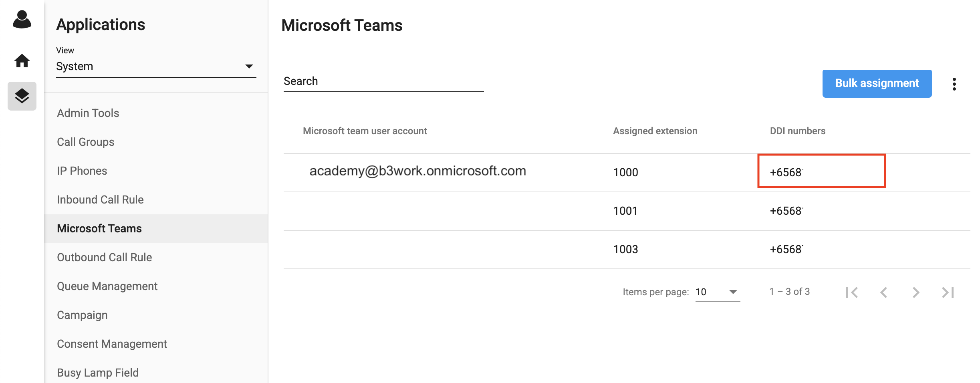This screenshot has width=980, height=383.
Task: Open Inbound Call Rule section
Action: (x=100, y=200)
